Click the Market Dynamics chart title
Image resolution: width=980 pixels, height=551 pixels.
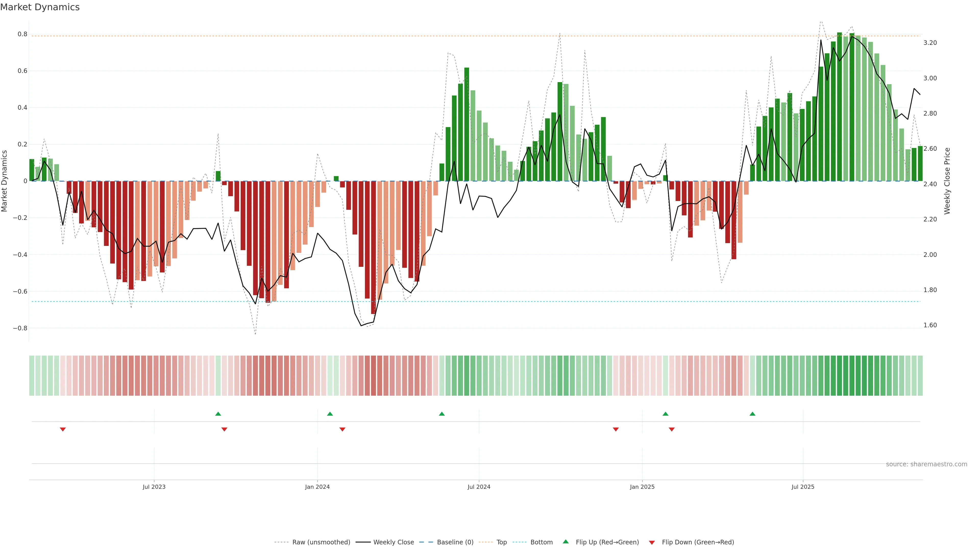pos(40,7)
